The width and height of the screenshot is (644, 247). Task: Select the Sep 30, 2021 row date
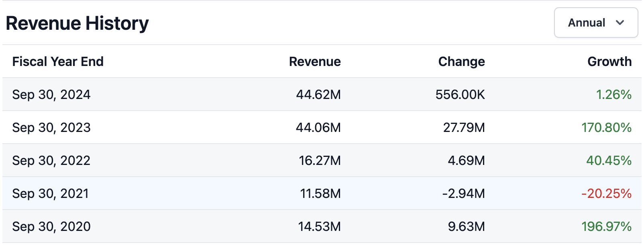(x=51, y=193)
